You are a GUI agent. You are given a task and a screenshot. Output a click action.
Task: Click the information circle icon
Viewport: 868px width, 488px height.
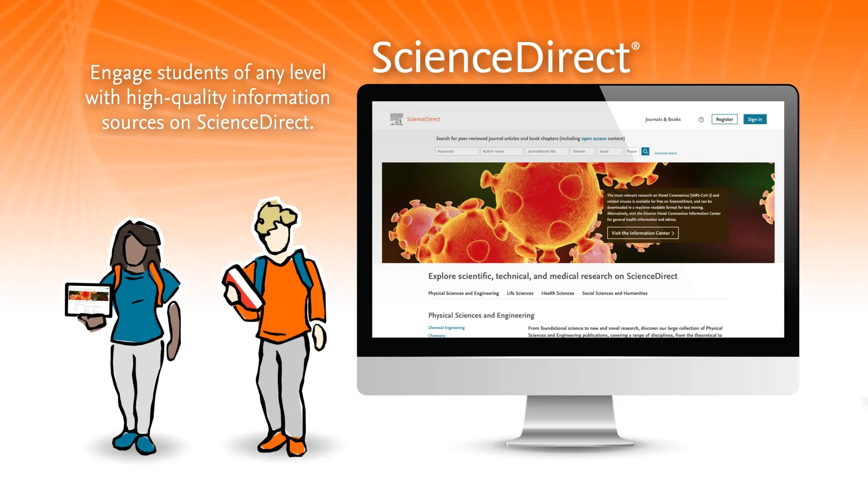coord(701,119)
